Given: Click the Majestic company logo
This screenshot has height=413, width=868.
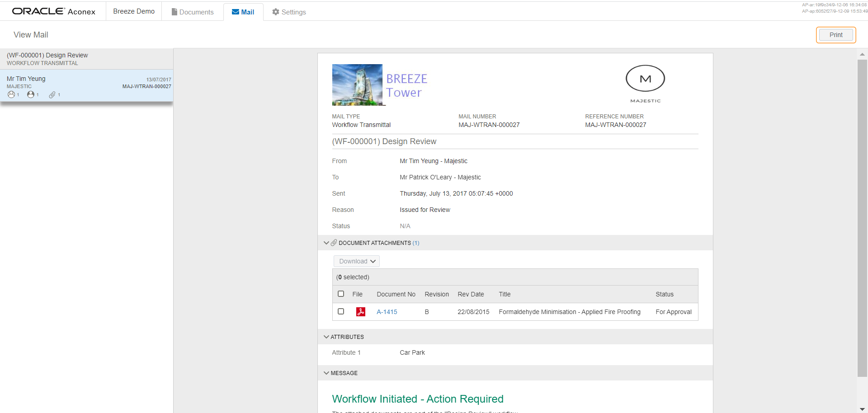Looking at the screenshot, I should 645,84.
